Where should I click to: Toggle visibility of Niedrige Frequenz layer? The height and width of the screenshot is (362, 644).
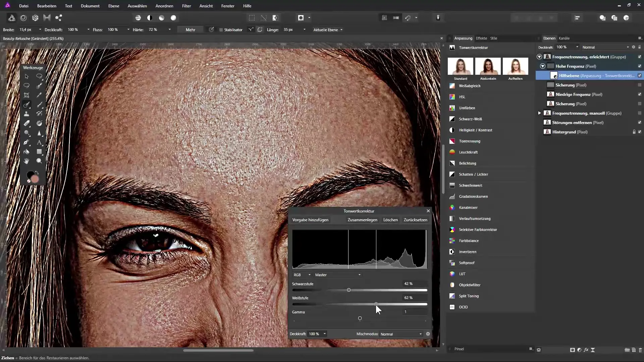[640, 95]
